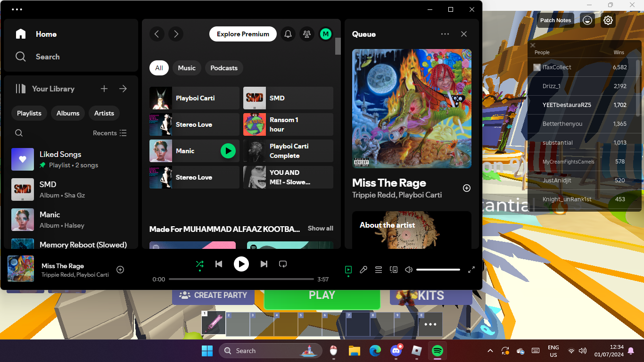Filter library by Playlists
Viewport: 644px width, 362px height.
click(x=29, y=113)
